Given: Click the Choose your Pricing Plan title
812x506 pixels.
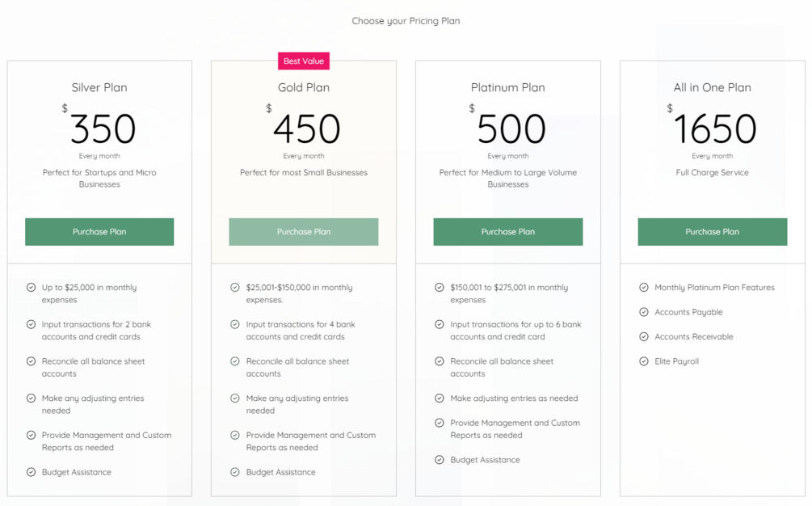Looking at the screenshot, I should [406, 21].
